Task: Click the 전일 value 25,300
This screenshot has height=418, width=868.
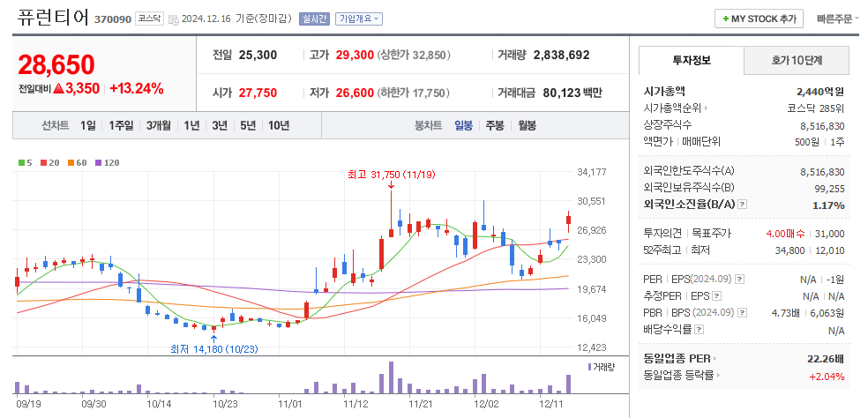Action: [x=258, y=56]
